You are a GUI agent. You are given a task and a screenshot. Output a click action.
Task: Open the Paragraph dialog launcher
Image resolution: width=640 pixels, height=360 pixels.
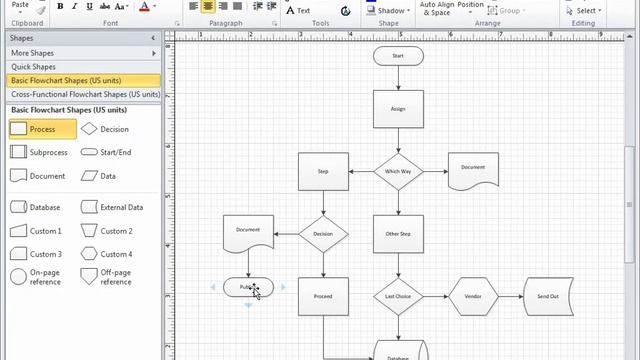[x=275, y=24]
